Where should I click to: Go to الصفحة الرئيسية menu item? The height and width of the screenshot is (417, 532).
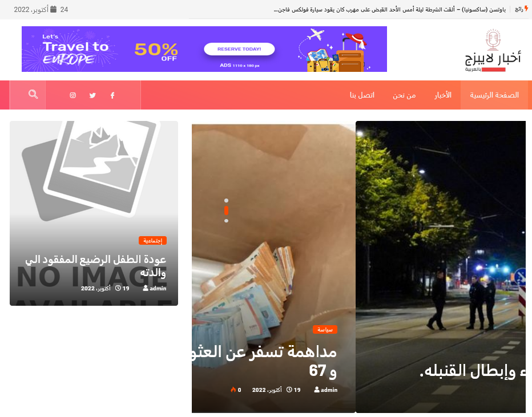pyautogui.click(x=494, y=95)
